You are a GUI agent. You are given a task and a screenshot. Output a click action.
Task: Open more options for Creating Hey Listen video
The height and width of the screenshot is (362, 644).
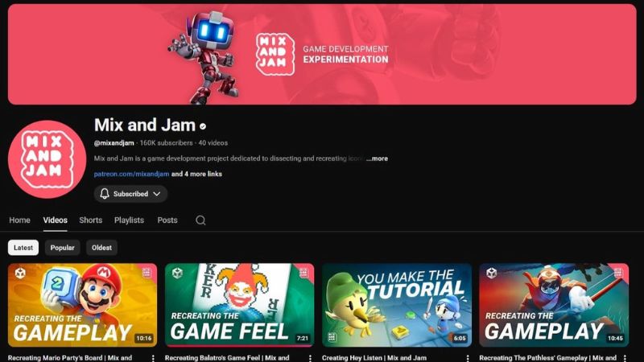pyautogui.click(x=468, y=358)
